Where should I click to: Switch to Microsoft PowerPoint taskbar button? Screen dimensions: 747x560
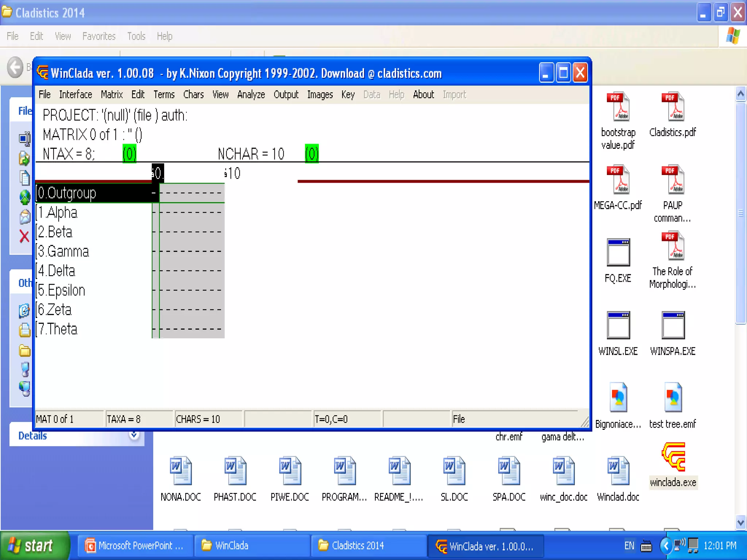click(x=135, y=545)
